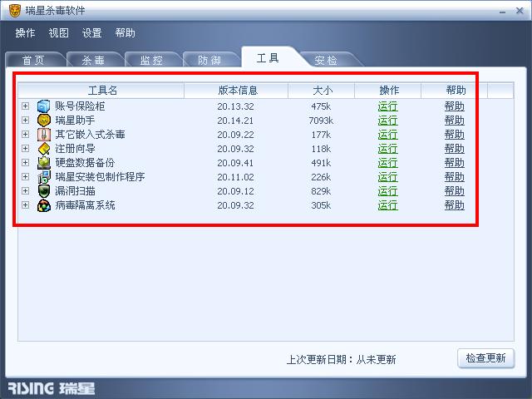532x399 pixels.
Task: Click the 注册向导 icon
Action: 44,149
